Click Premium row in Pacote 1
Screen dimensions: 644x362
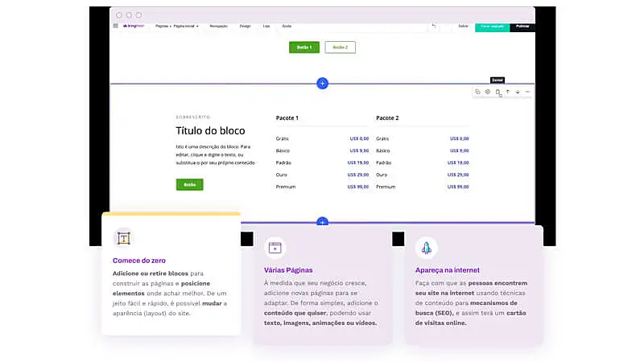pyautogui.click(x=323, y=187)
